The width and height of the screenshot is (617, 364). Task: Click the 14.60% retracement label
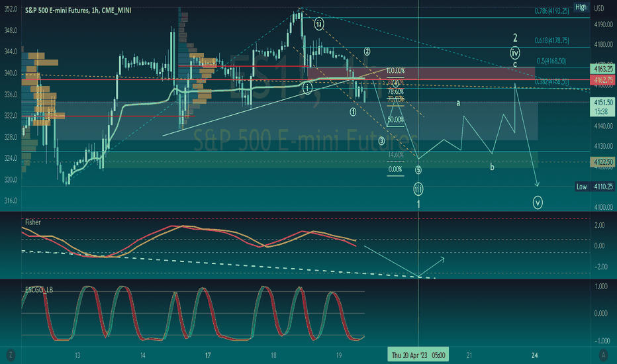(396, 155)
